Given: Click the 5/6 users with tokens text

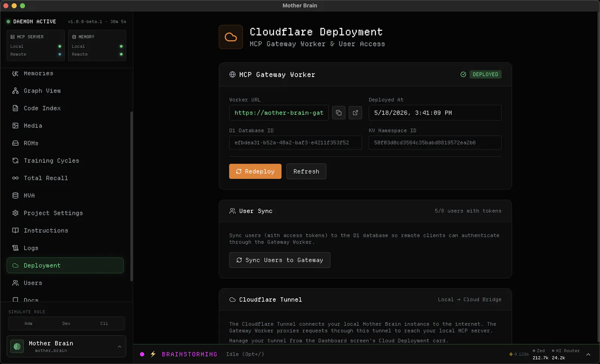Looking at the screenshot, I should [468, 211].
